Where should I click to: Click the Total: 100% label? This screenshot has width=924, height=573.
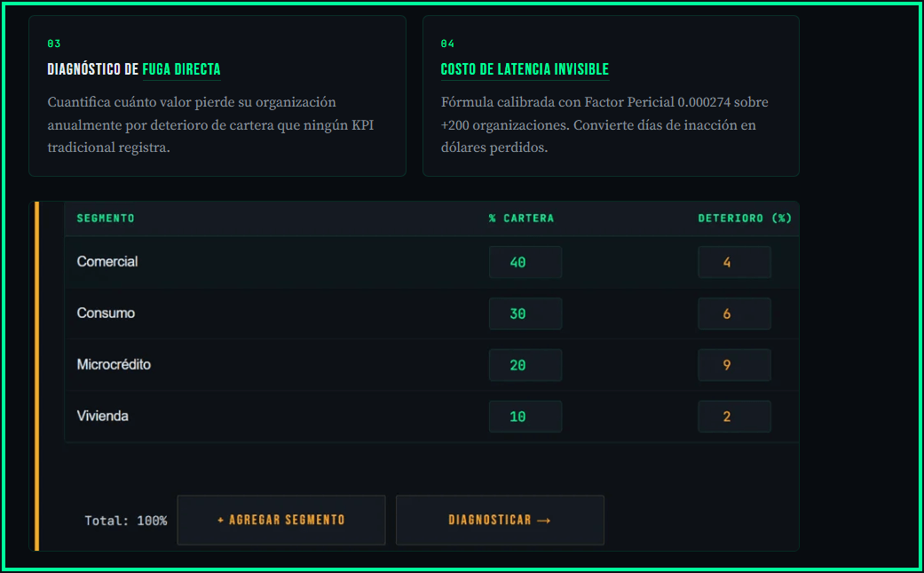tap(125, 521)
